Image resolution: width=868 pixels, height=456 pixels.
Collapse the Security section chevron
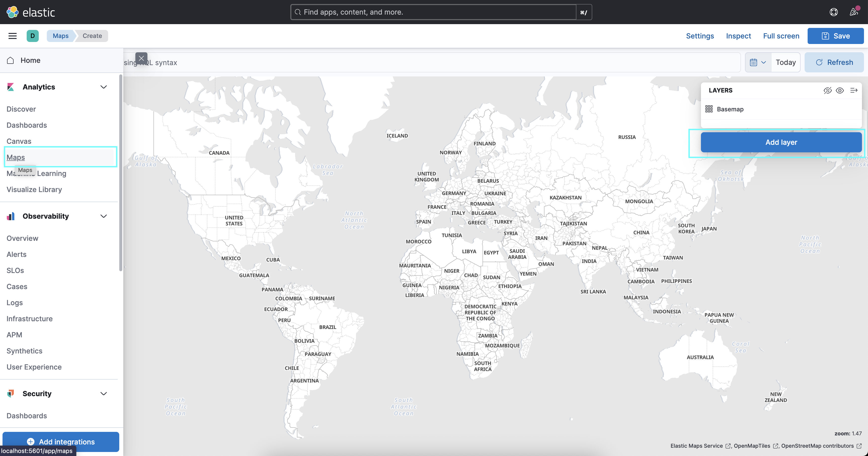pos(103,394)
